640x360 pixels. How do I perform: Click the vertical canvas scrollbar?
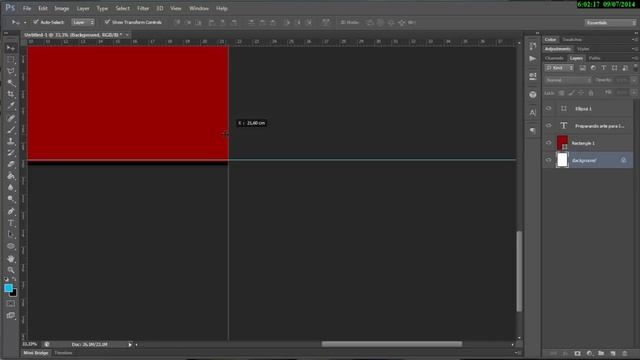[x=519, y=271]
